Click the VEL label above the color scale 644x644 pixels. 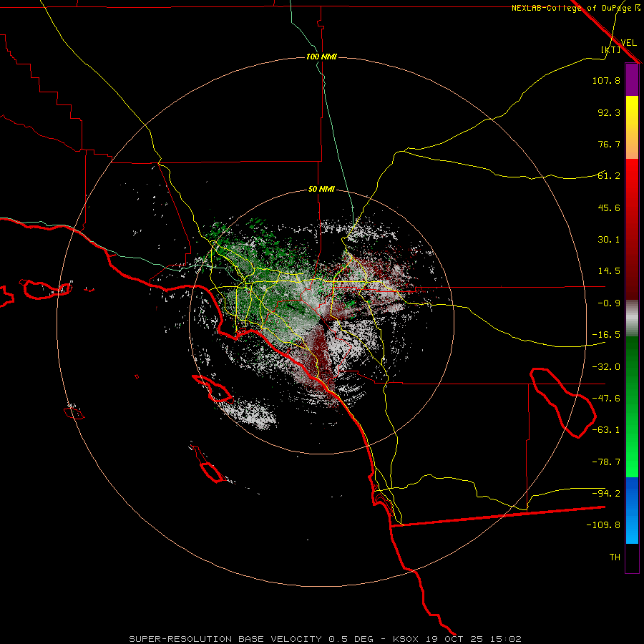click(x=629, y=43)
